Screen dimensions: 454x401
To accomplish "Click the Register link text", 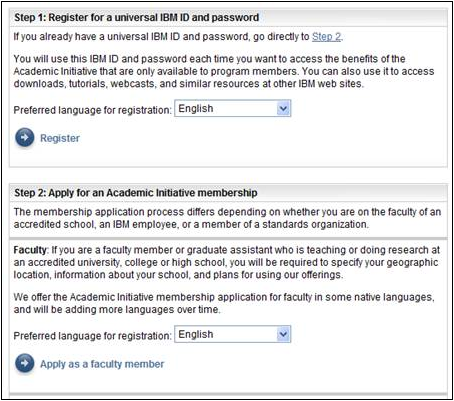I will (60, 138).
